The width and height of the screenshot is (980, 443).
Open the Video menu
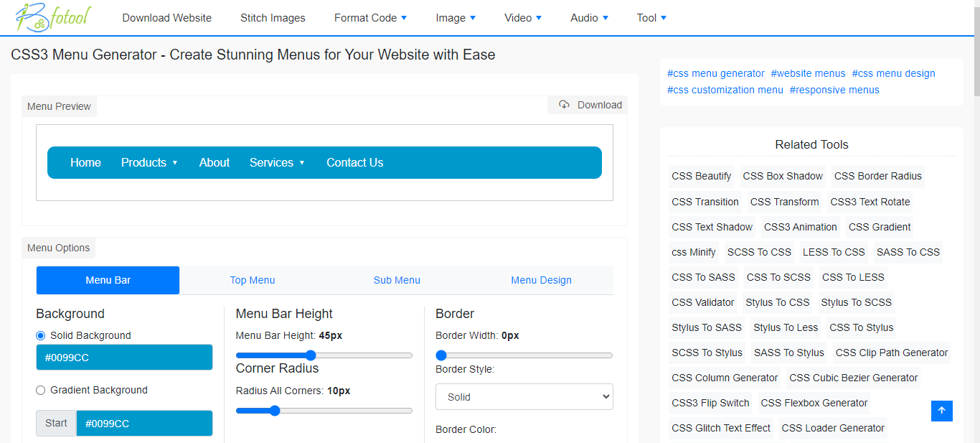(522, 17)
